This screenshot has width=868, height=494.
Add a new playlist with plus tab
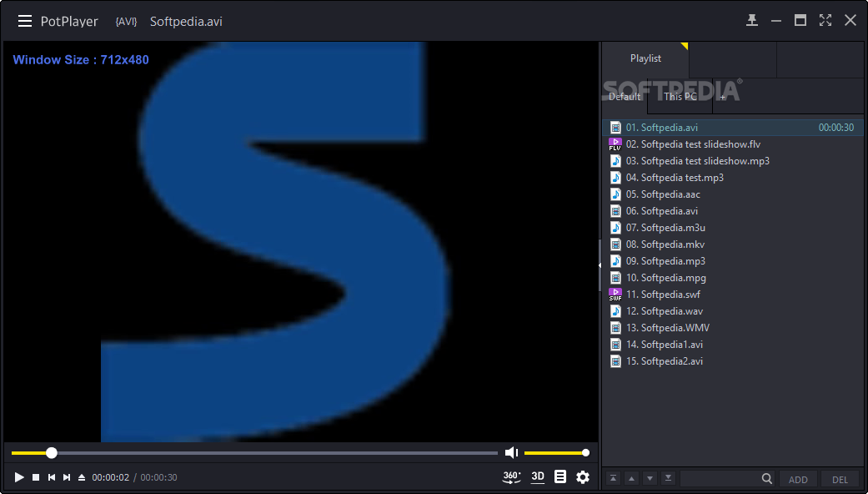click(x=722, y=97)
